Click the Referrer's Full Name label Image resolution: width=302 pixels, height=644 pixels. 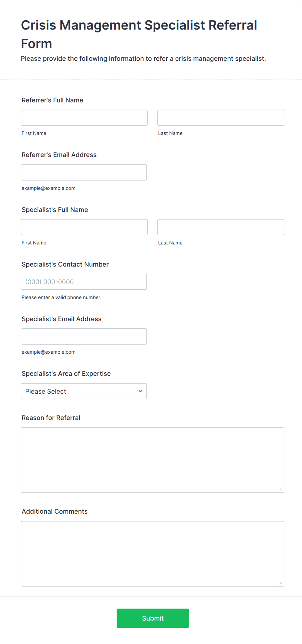point(52,100)
